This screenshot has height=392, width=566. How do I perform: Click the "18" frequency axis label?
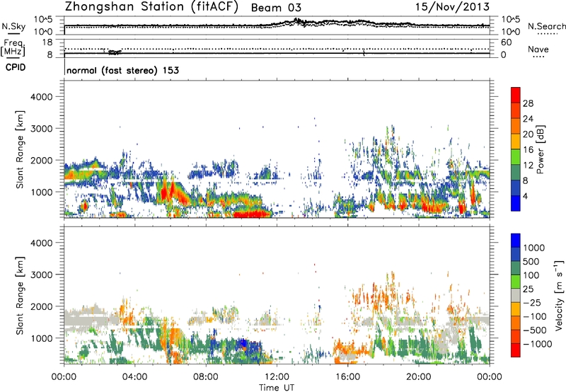tap(47, 42)
